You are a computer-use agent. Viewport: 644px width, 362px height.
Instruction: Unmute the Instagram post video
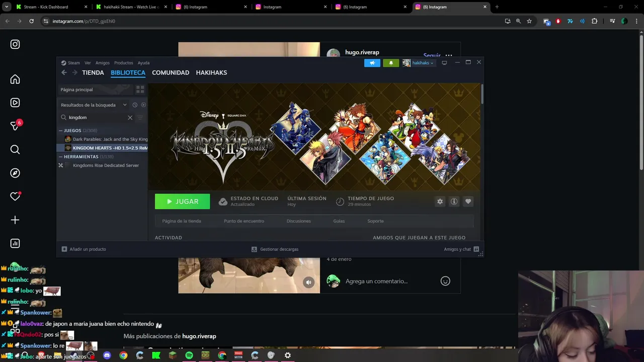point(309,283)
